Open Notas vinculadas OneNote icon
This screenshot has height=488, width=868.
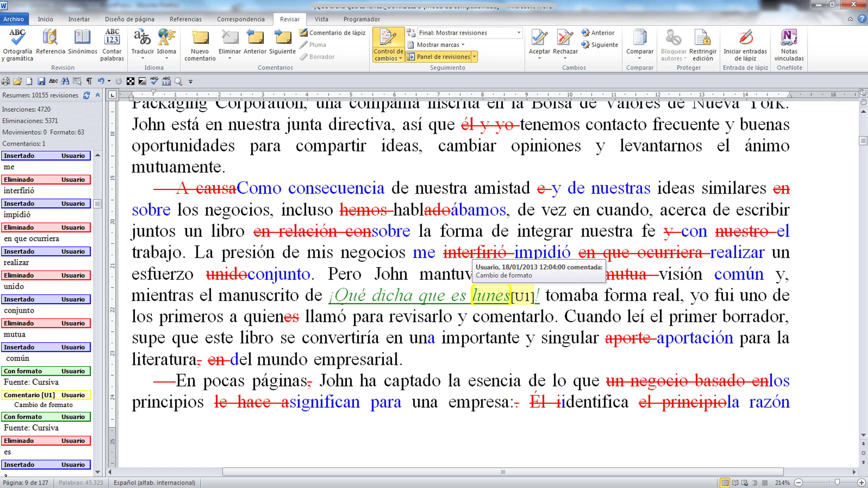(x=789, y=45)
